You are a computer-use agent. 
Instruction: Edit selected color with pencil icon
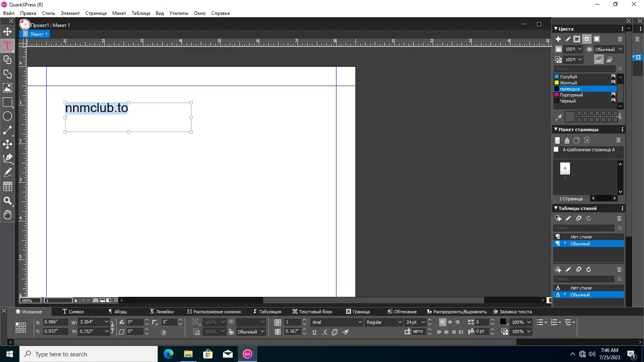568,39
